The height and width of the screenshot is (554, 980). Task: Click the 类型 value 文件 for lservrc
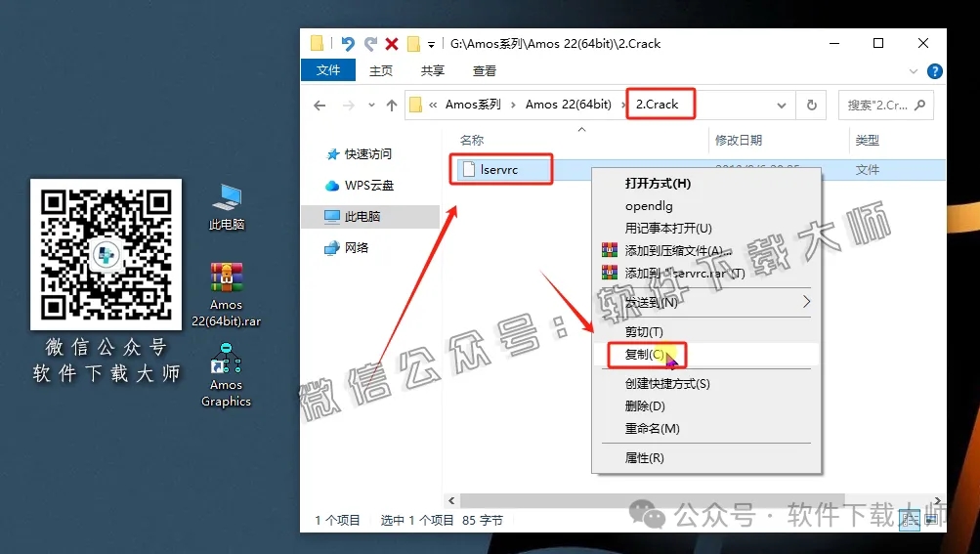tap(867, 169)
